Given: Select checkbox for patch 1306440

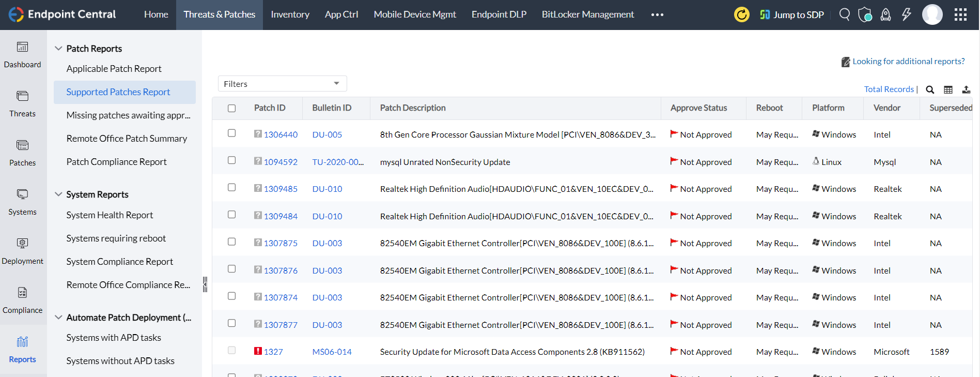Looking at the screenshot, I should pos(231,133).
